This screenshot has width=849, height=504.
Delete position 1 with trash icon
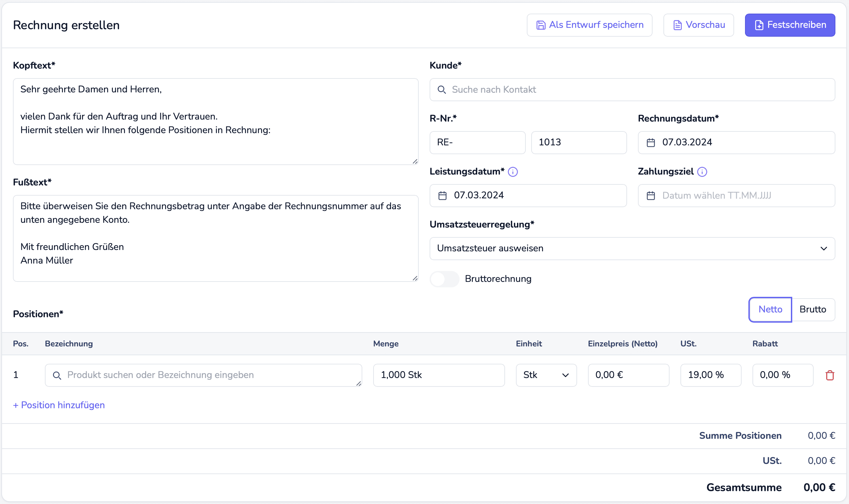[830, 375]
